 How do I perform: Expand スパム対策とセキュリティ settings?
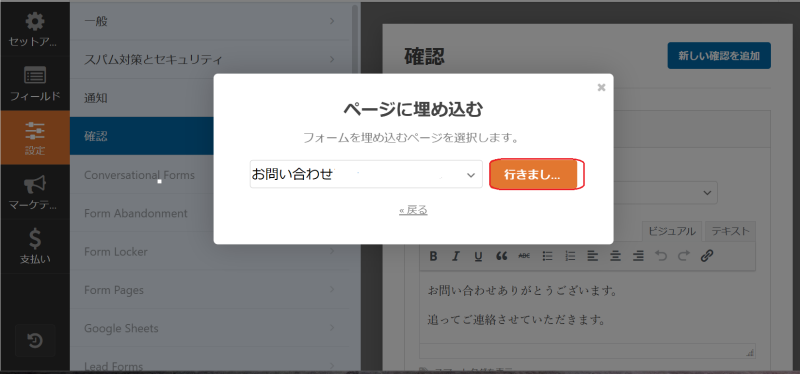[210, 60]
